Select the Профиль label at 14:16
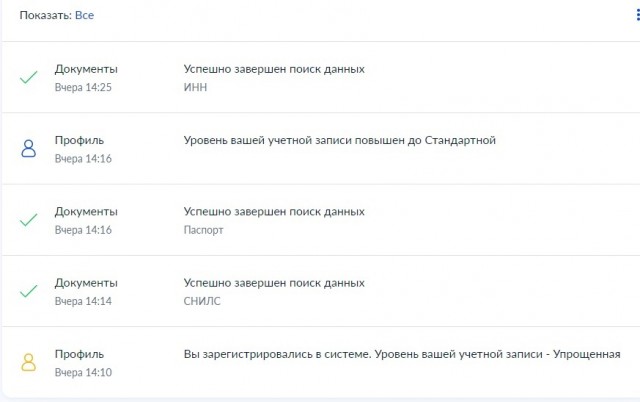 [x=79, y=140]
